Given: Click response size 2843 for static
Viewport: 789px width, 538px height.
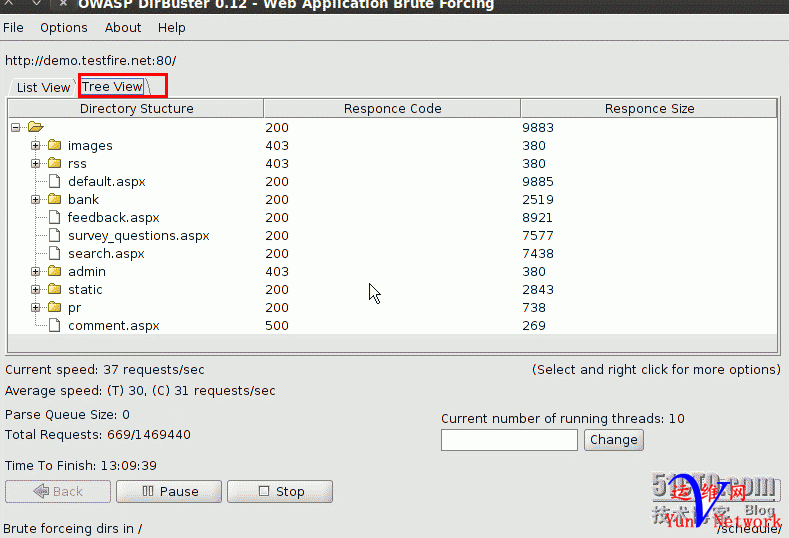Looking at the screenshot, I should click(x=538, y=290).
